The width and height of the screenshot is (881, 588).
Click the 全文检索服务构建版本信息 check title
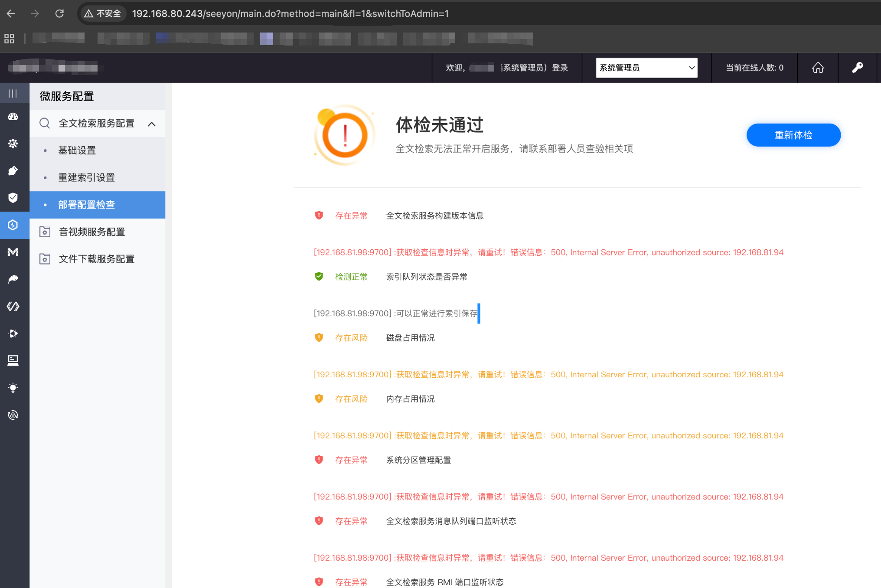[435, 216]
